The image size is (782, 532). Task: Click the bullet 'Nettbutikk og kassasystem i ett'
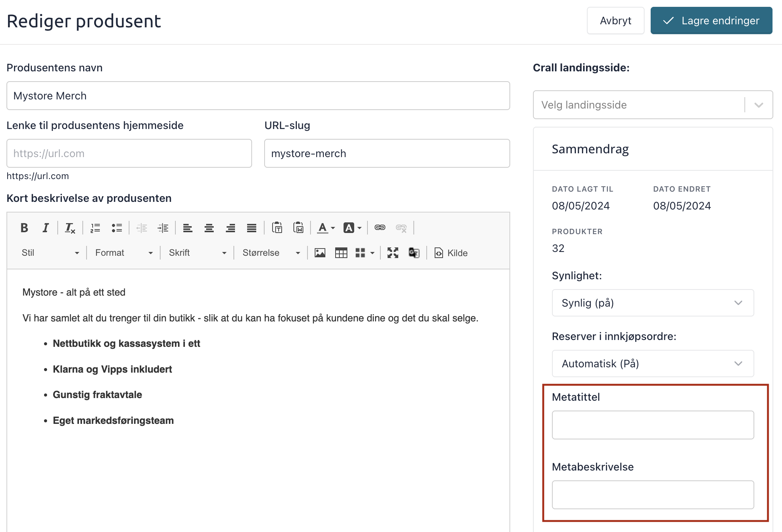point(126,343)
